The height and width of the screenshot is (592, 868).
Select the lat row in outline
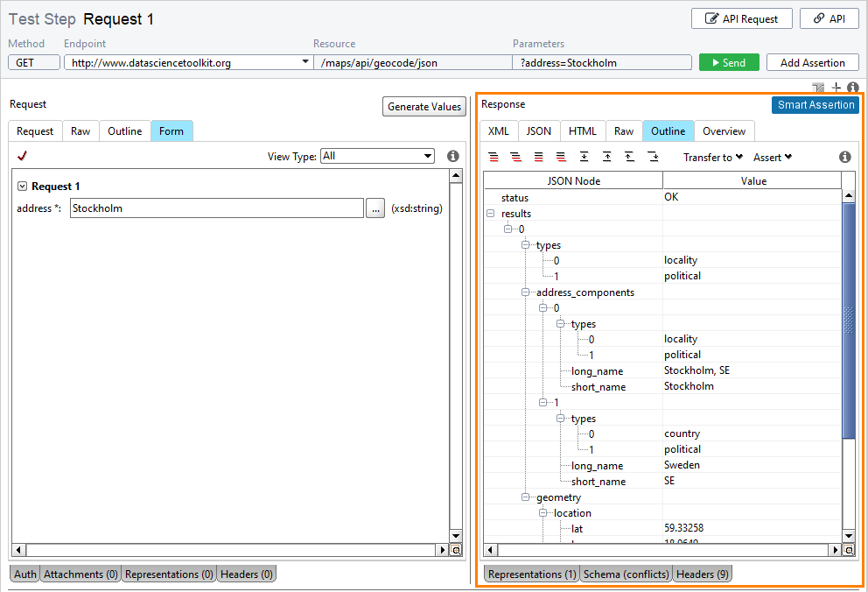pyautogui.click(x=662, y=528)
